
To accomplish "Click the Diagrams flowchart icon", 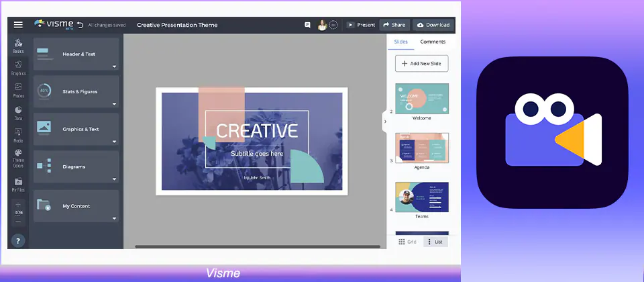I will (x=44, y=166).
